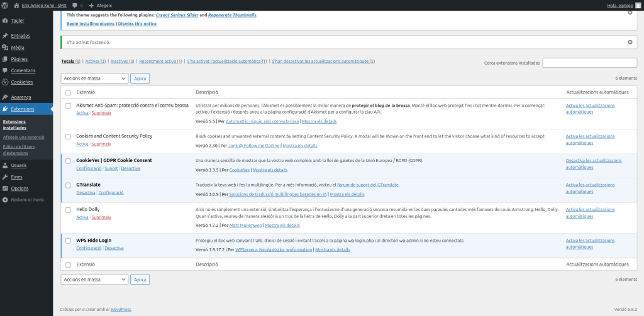Click the CookieYes sidebar icon
Screen dimensions: 644x316
[5, 82]
